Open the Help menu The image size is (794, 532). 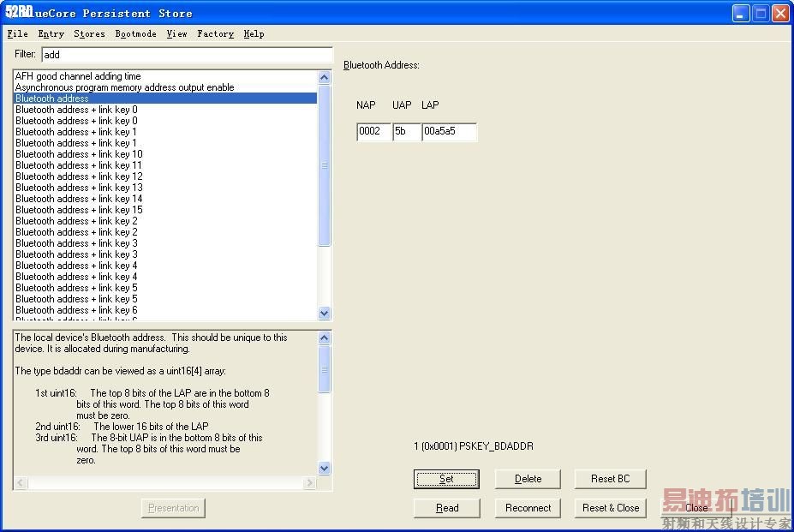[254, 34]
